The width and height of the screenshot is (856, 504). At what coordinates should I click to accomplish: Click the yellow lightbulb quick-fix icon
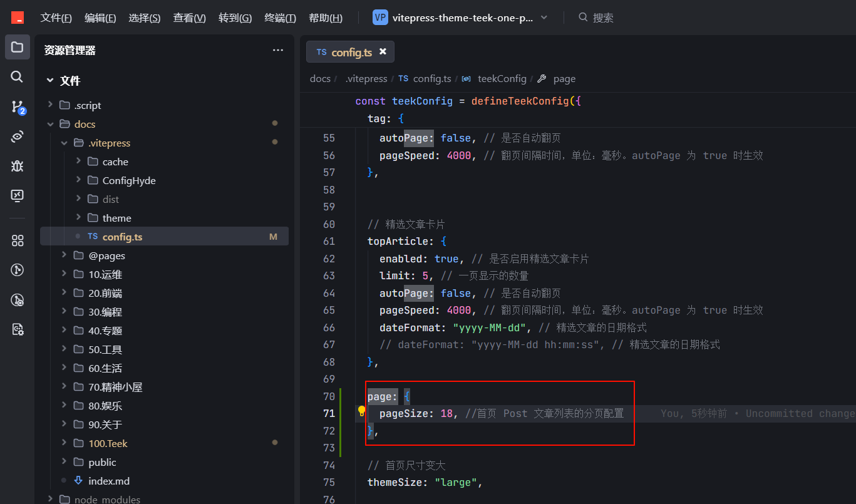pos(361,411)
